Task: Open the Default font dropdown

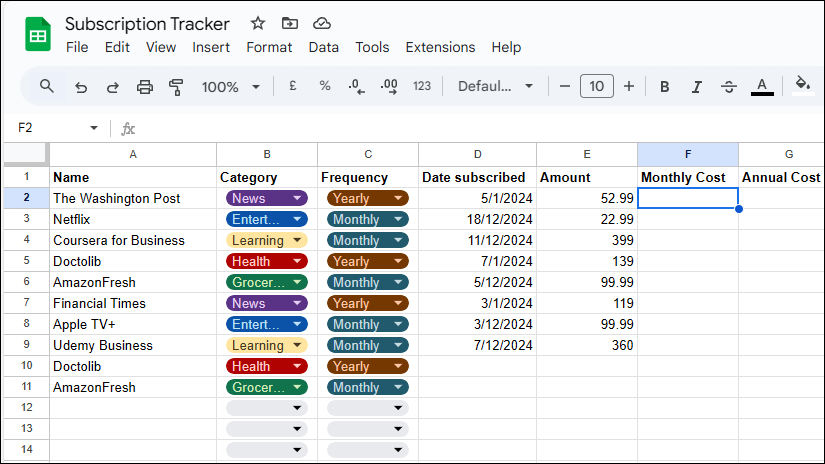Action: pos(495,86)
